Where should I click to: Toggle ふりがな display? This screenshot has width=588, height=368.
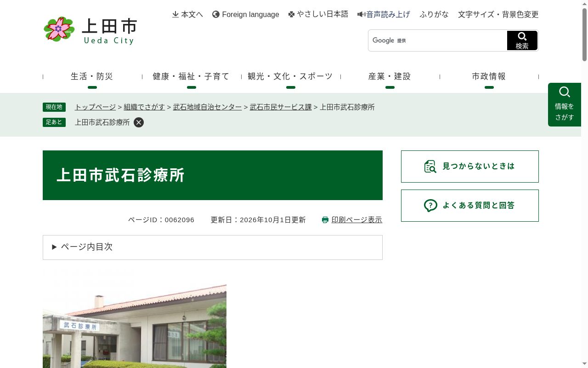[434, 14]
